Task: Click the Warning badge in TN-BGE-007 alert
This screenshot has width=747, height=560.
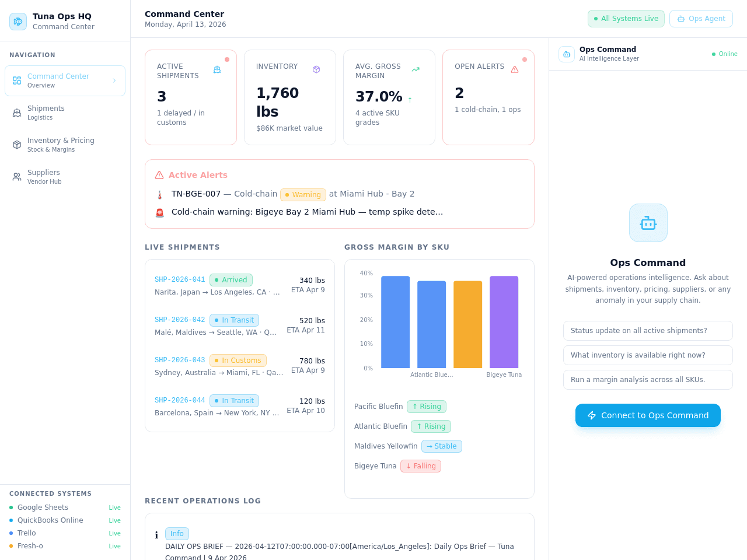Action: click(303, 195)
